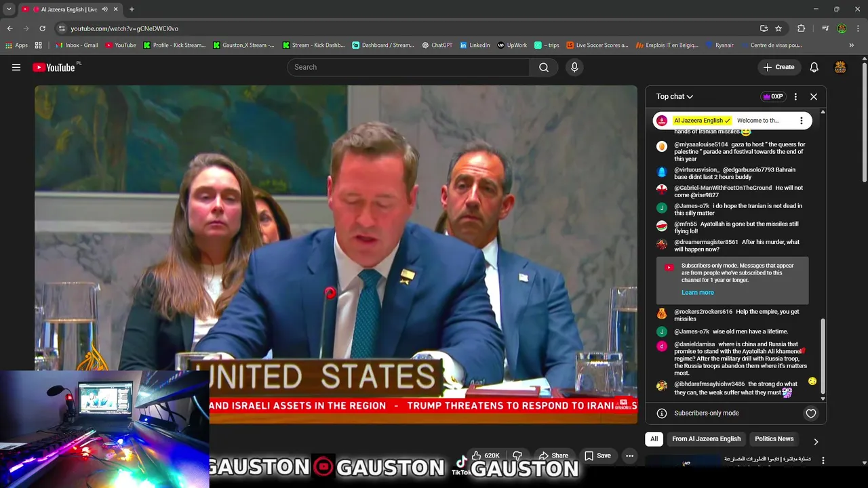Click the search magnifier button
The width and height of the screenshot is (868, 488).
[544, 67]
